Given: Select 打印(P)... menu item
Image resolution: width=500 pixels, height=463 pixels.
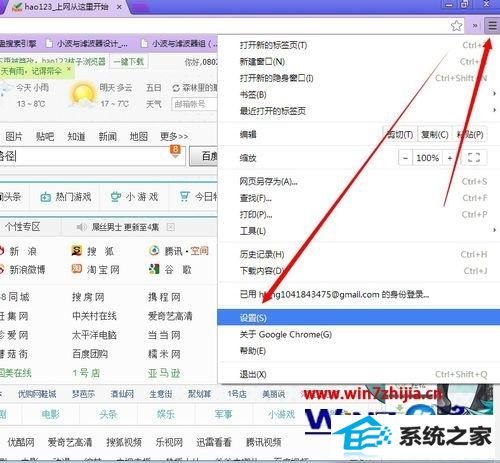Looking at the screenshot, I should pos(359,215).
